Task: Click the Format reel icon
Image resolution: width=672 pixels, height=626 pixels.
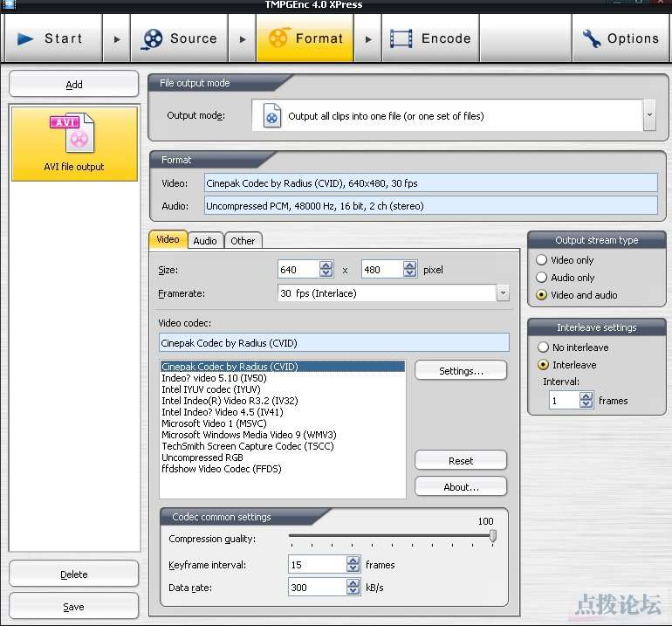Action: (x=278, y=38)
